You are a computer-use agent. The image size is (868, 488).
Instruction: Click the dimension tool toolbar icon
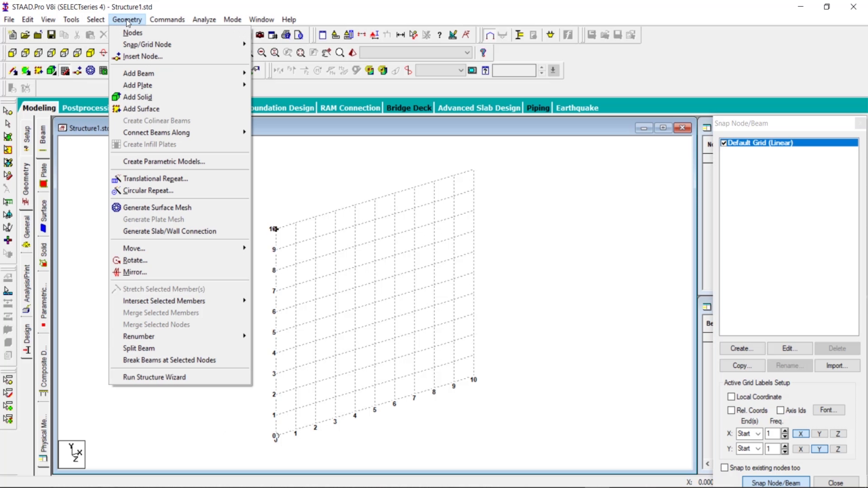[x=401, y=35]
